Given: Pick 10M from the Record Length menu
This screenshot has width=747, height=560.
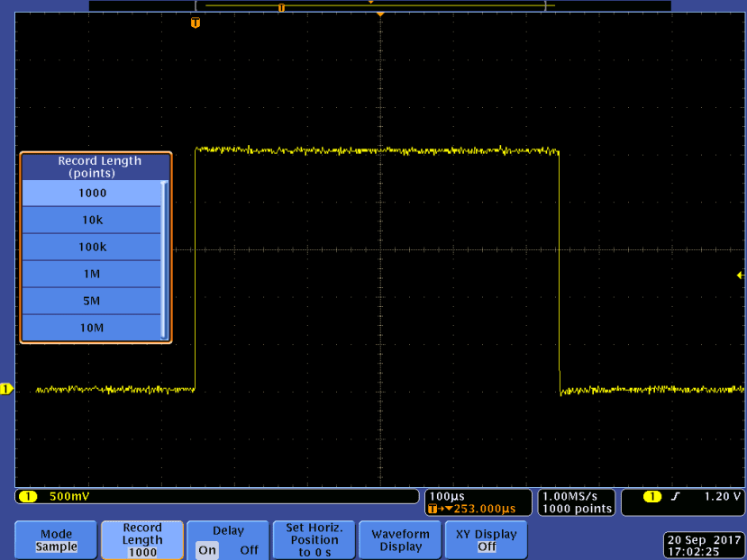Looking at the screenshot, I should [92, 329].
